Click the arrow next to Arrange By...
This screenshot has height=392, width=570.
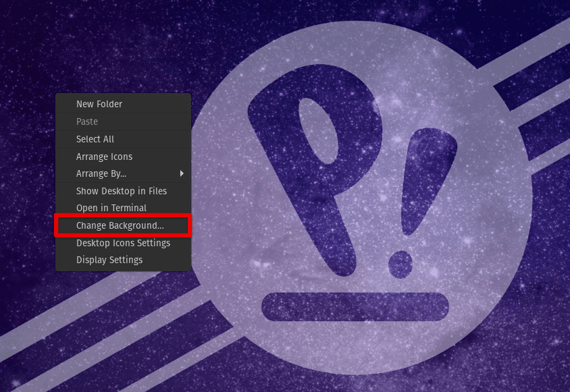tap(183, 173)
